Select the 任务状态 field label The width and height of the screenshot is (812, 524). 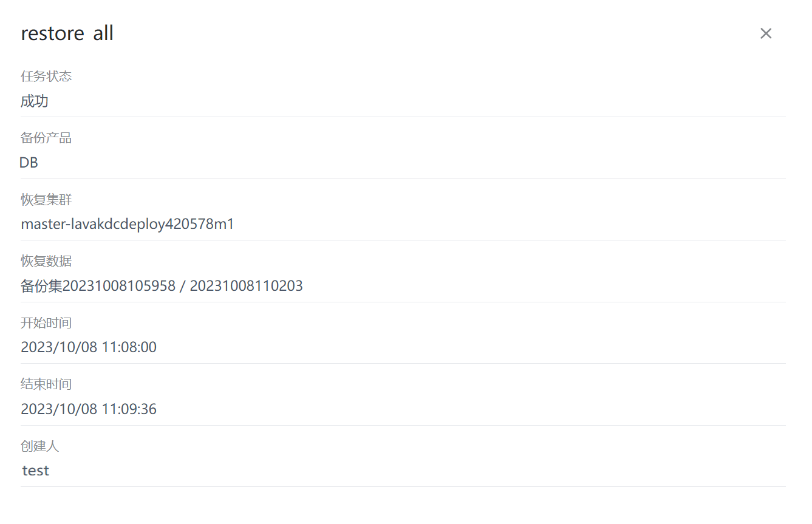click(46, 77)
